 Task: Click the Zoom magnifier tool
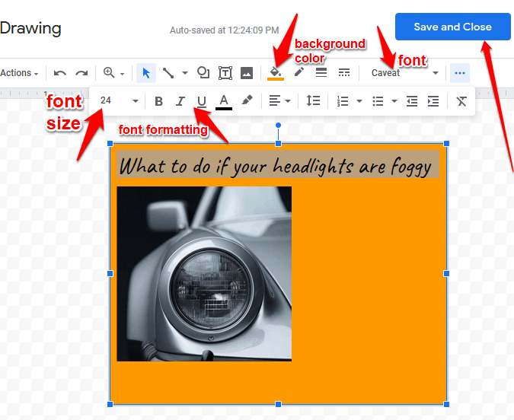point(109,72)
